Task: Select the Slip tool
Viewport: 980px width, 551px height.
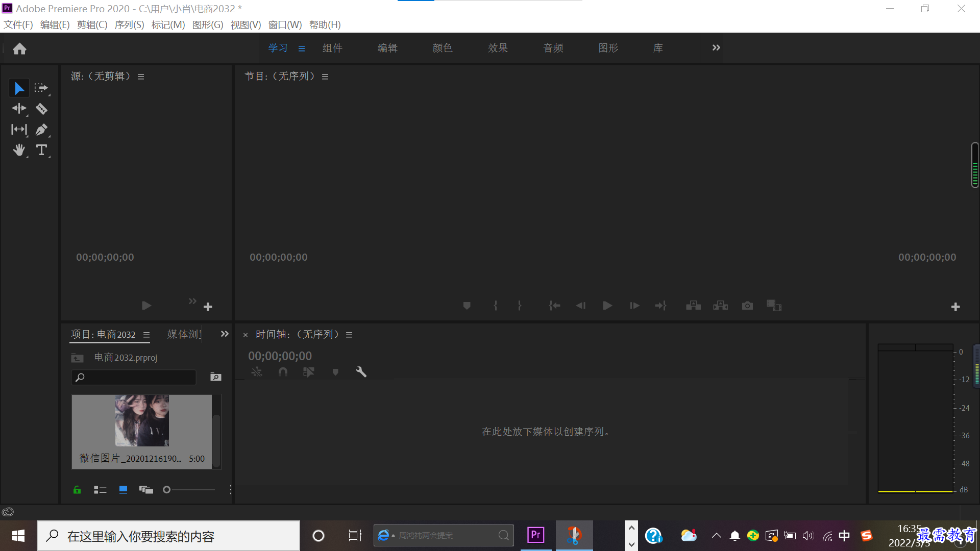Action: (x=19, y=130)
